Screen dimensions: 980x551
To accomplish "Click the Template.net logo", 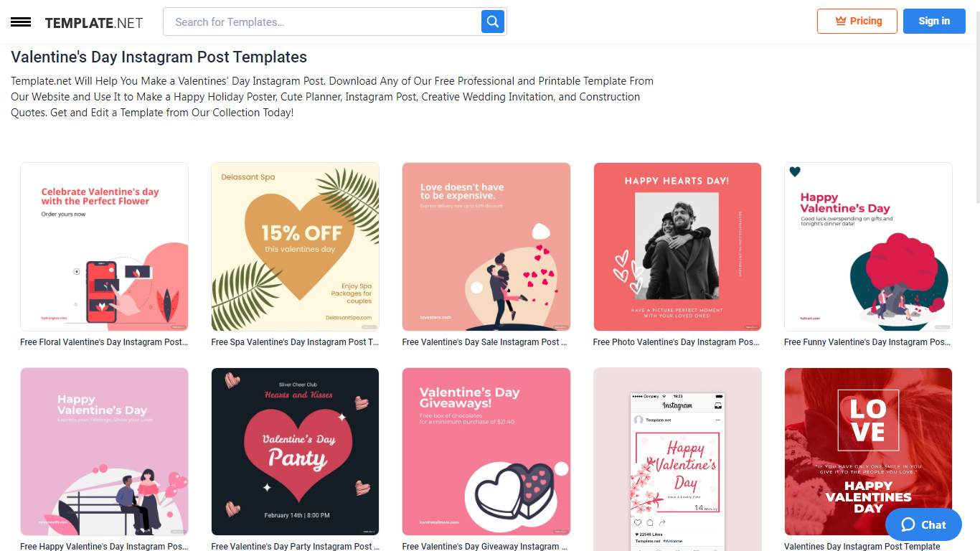I will (94, 23).
